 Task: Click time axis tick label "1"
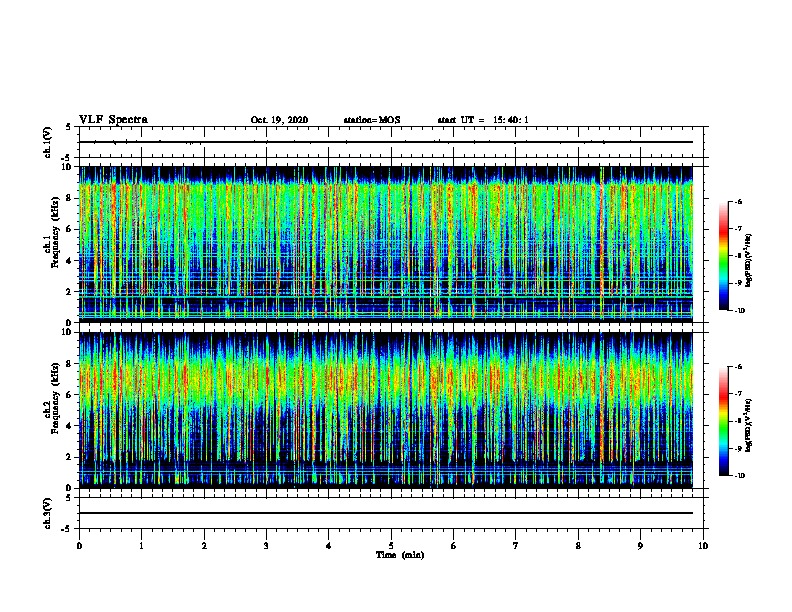[141, 546]
